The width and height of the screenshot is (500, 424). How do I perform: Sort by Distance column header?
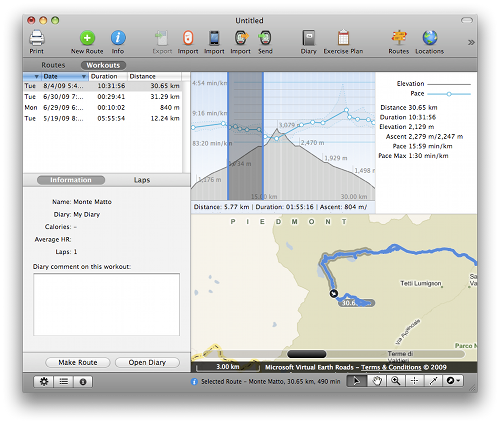155,76
